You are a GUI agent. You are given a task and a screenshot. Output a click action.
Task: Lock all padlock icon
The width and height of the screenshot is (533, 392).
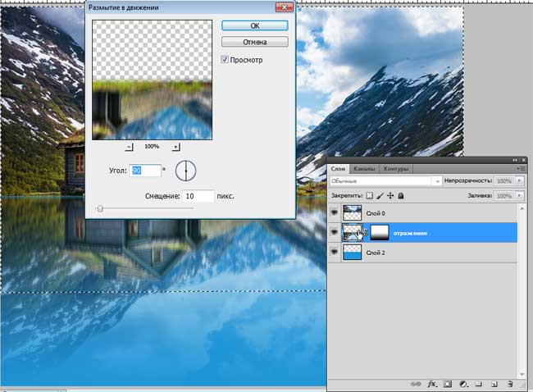[401, 195]
